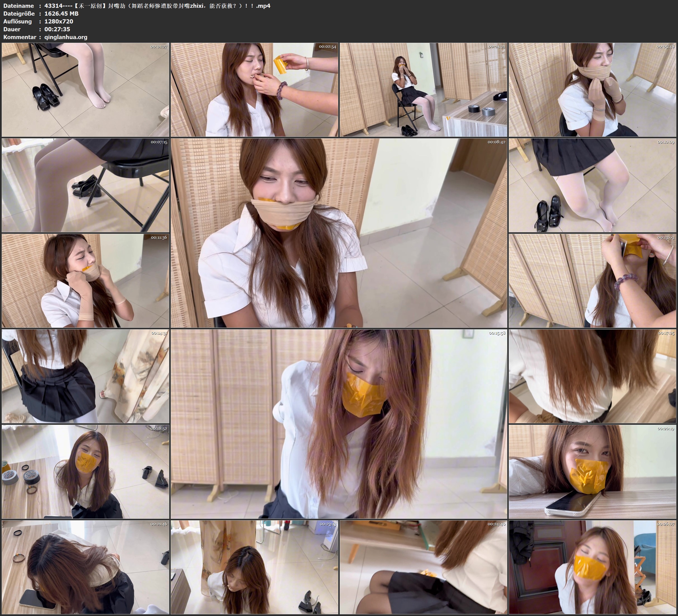Click the thumbnail timestamped 00:01:27
Viewport: 678px width, 616px height.
pyautogui.click(x=85, y=89)
